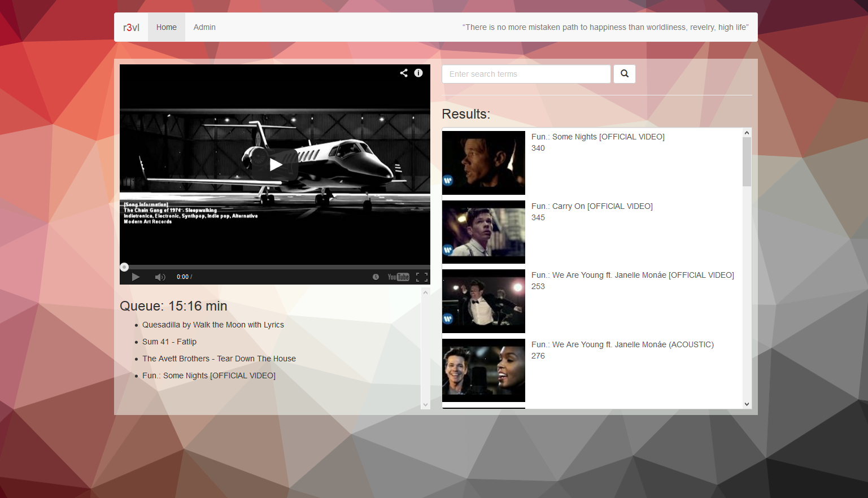Click result title 'Fun.: Carry On [OFFICIAL VIDEO]'
The image size is (868, 498).
(x=592, y=206)
